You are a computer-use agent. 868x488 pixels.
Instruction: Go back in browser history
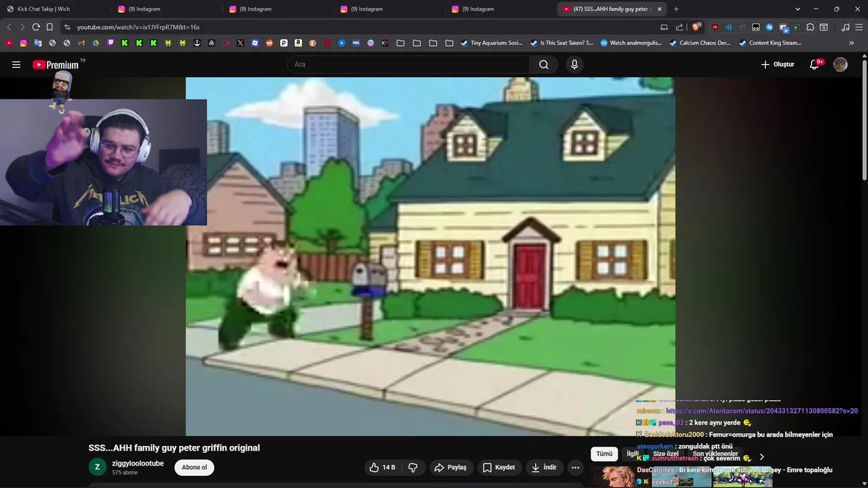tap(9, 27)
